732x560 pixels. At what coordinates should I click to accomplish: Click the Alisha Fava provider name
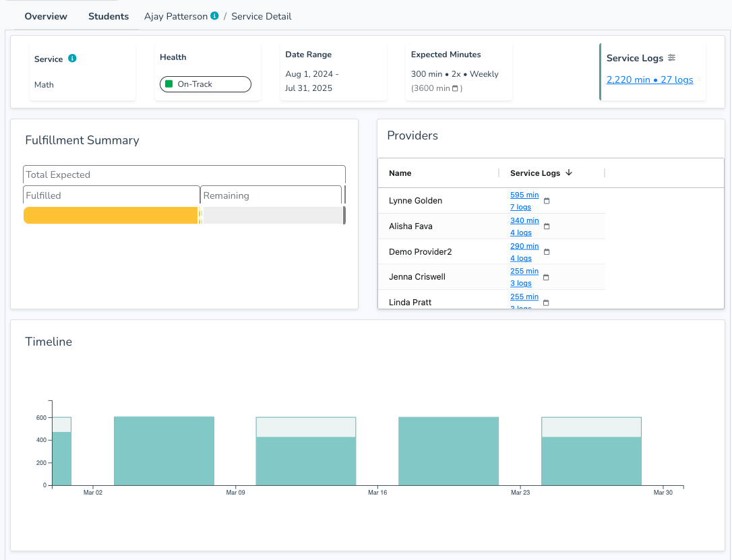click(410, 226)
